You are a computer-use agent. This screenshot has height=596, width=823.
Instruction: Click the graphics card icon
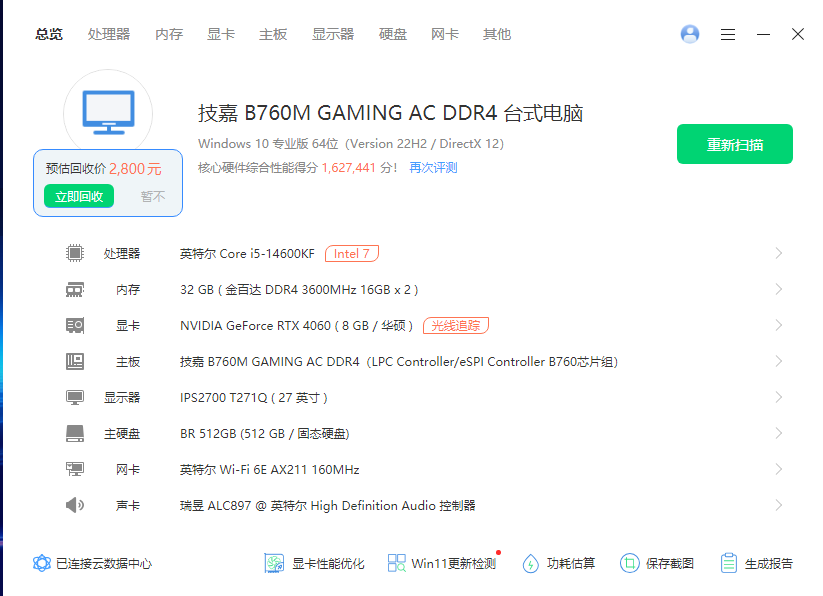coord(75,325)
